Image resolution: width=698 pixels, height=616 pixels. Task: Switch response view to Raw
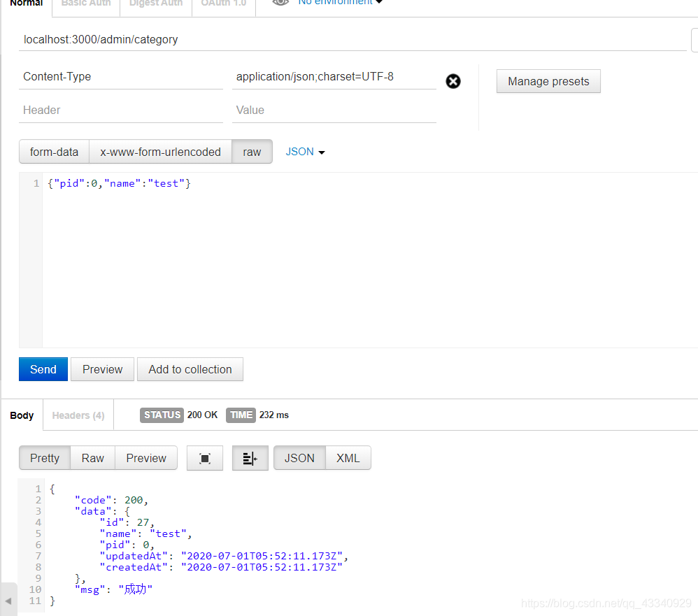[92, 457]
